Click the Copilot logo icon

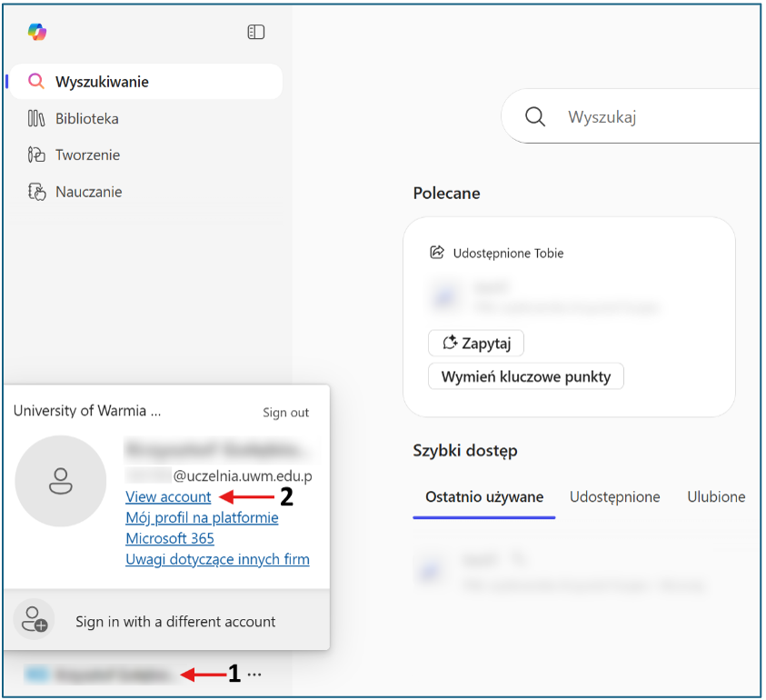(37, 32)
